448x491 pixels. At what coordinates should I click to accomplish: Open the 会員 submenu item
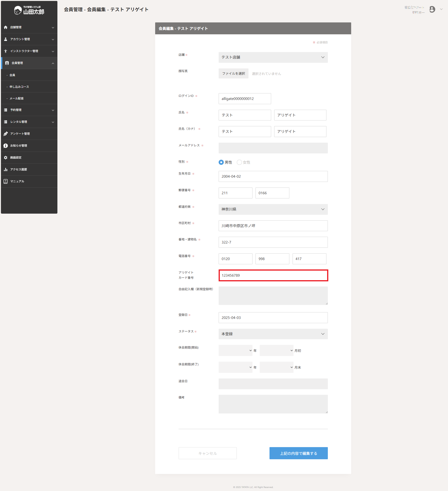click(29, 75)
